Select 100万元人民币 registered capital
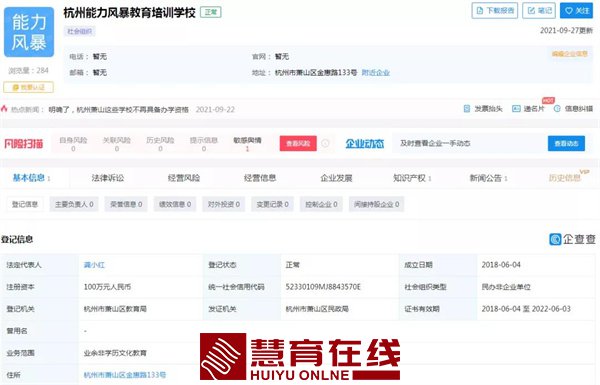This screenshot has height=385, width=600. click(x=107, y=287)
